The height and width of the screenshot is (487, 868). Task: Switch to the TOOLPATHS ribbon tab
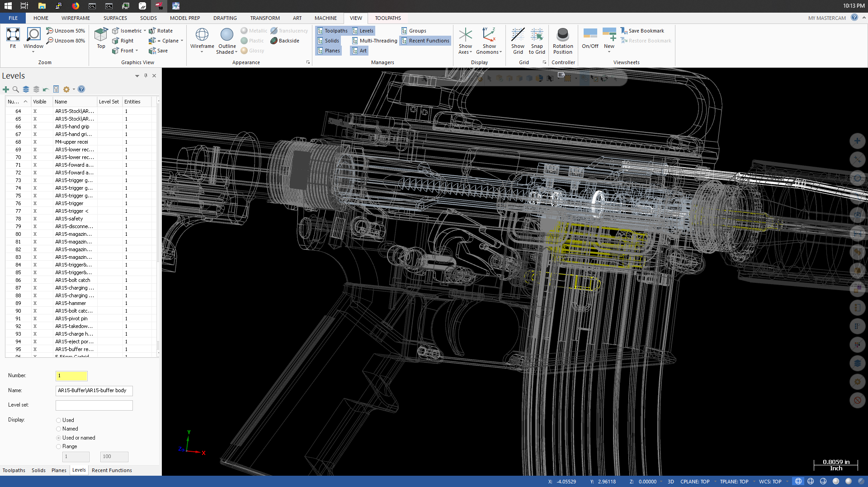coord(388,18)
